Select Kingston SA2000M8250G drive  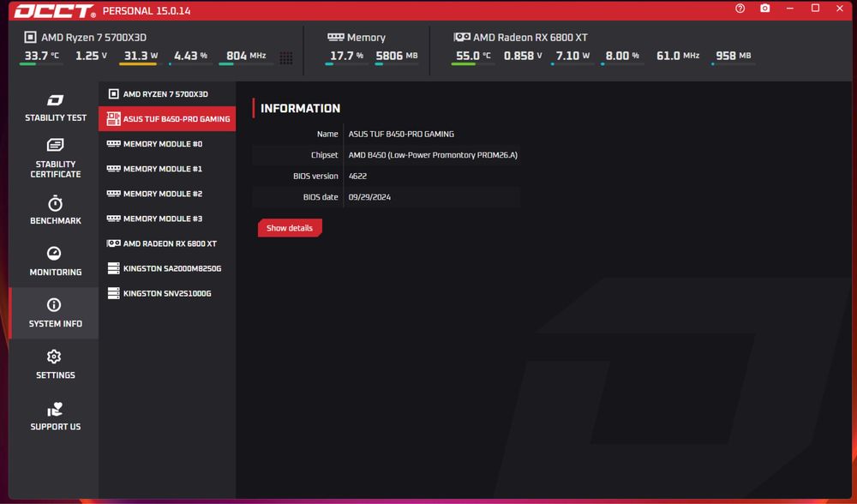click(x=167, y=268)
